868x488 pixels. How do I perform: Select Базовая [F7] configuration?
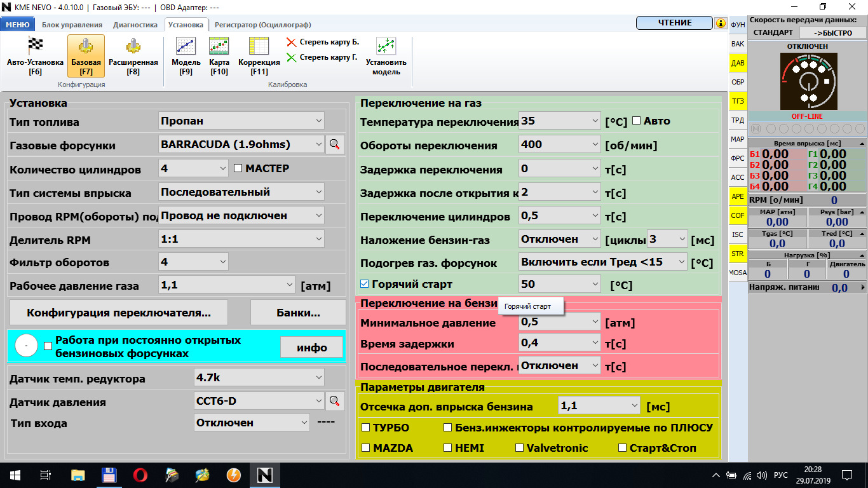pyautogui.click(x=86, y=56)
